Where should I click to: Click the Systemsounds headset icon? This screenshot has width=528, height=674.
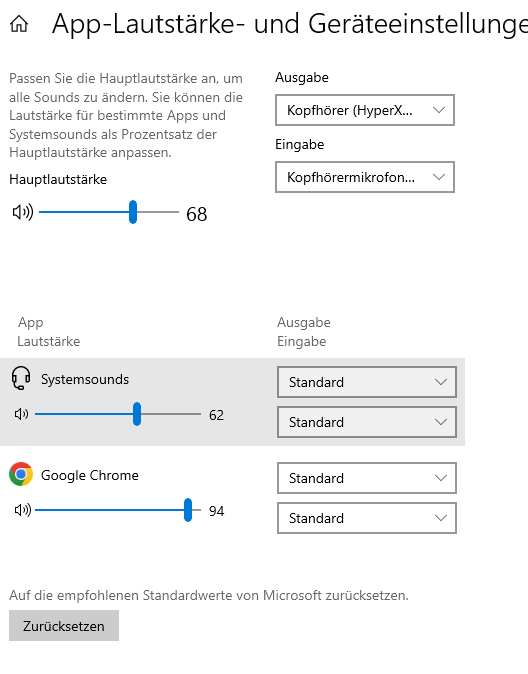(21, 378)
